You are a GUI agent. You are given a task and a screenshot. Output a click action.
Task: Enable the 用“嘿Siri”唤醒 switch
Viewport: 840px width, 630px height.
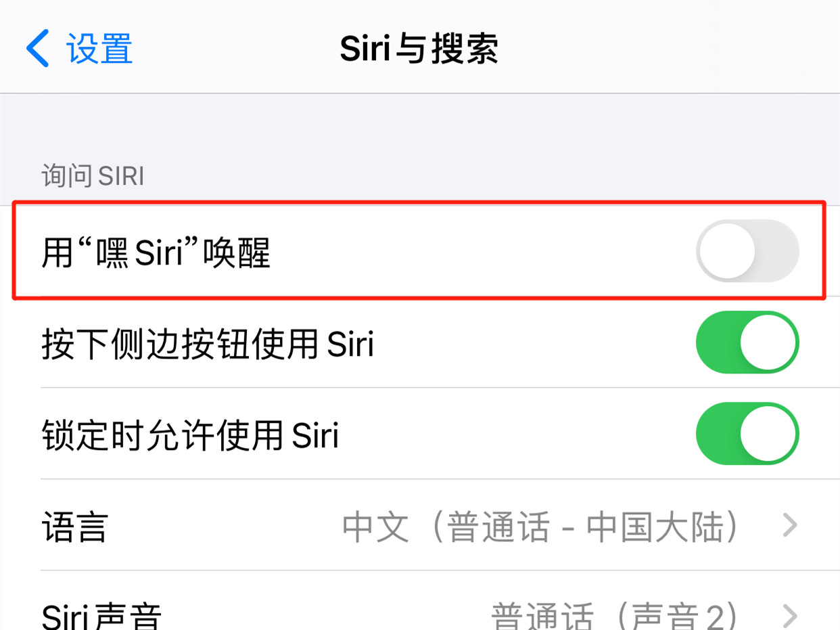point(747,250)
